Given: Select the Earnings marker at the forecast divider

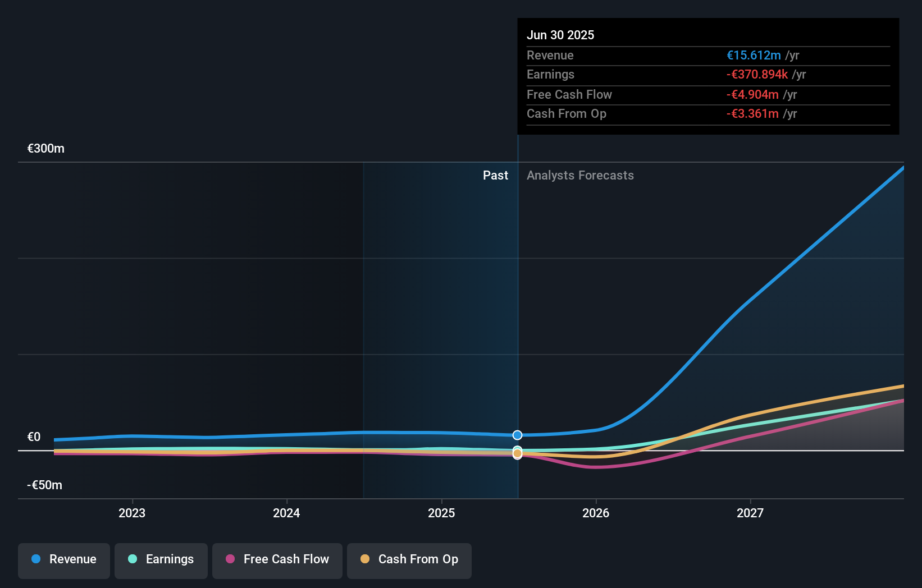Looking at the screenshot, I should coord(517,449).
